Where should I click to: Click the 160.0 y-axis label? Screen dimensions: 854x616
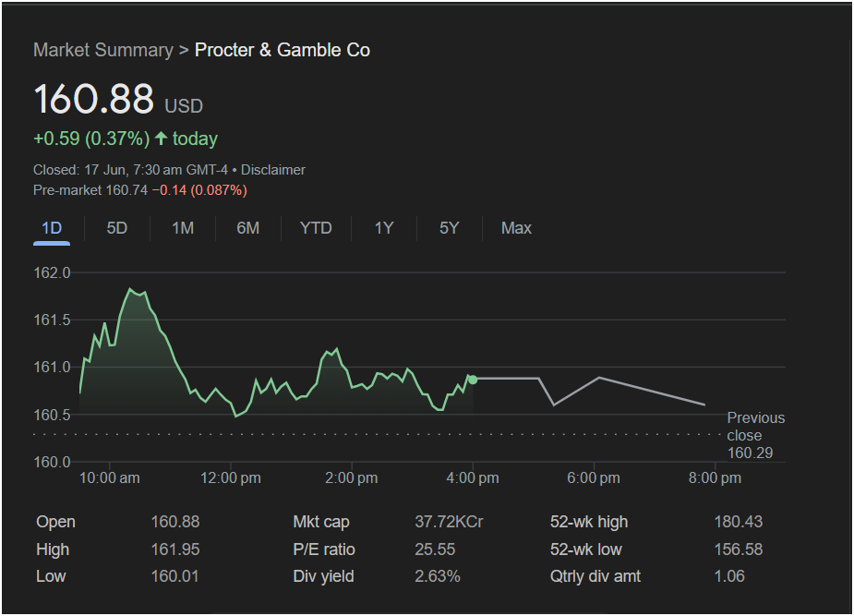(53, 462)
